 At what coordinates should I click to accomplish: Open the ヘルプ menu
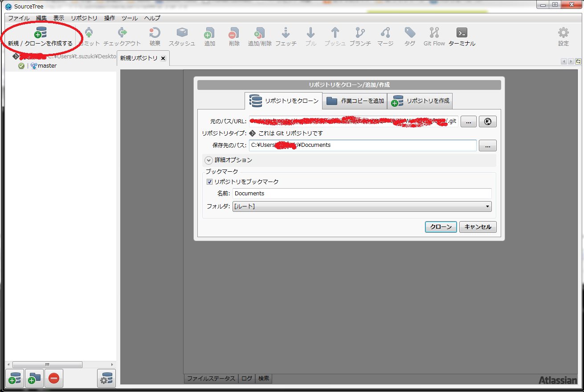coord(152,18)
